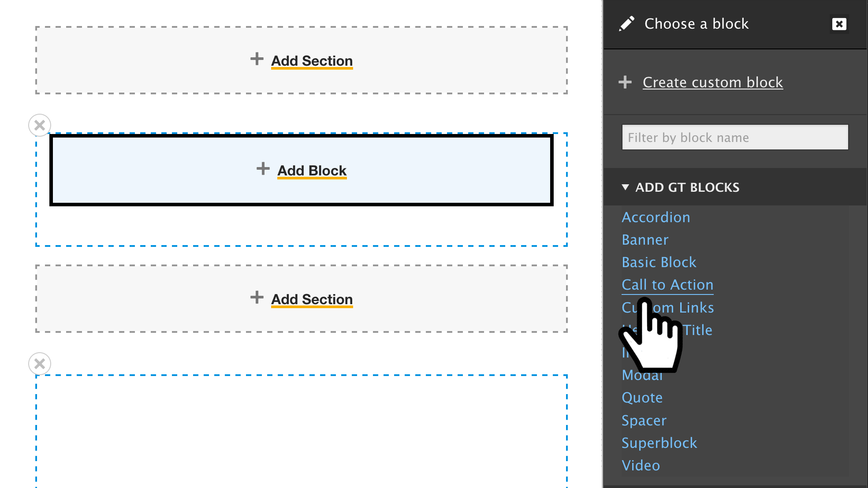868x488 pixels.
Task: Add a Spacer block
Action: coord(644,421)
